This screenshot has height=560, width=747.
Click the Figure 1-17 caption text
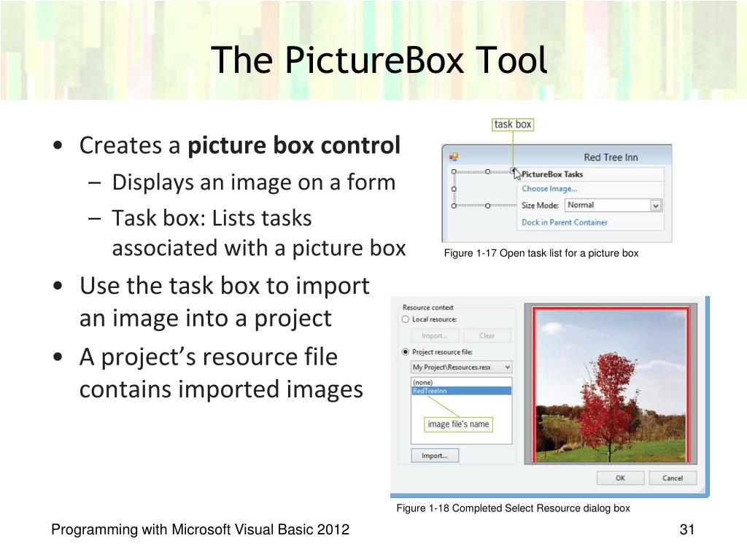click(541, 253)
